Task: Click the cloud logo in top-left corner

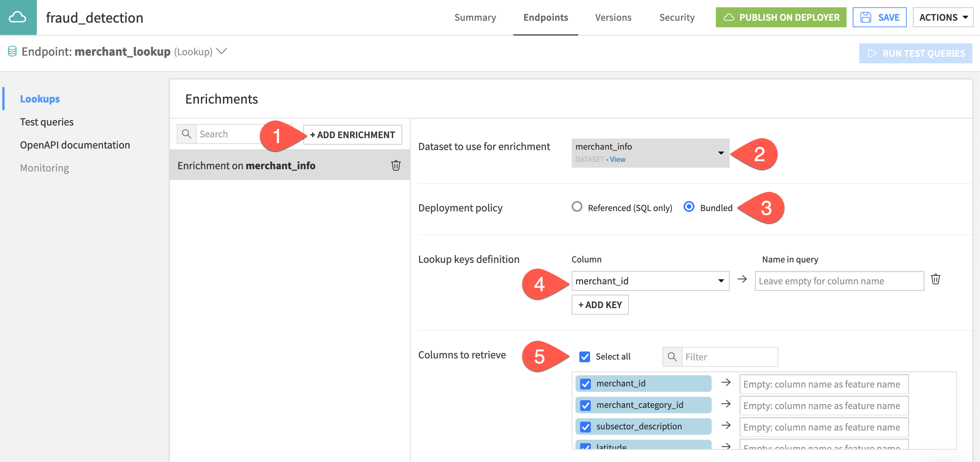Action: (18, 17)
